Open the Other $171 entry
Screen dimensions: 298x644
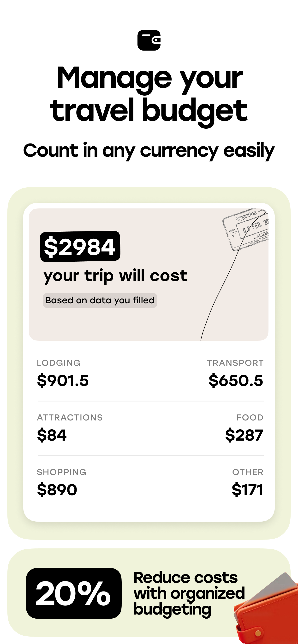point(247,483)
